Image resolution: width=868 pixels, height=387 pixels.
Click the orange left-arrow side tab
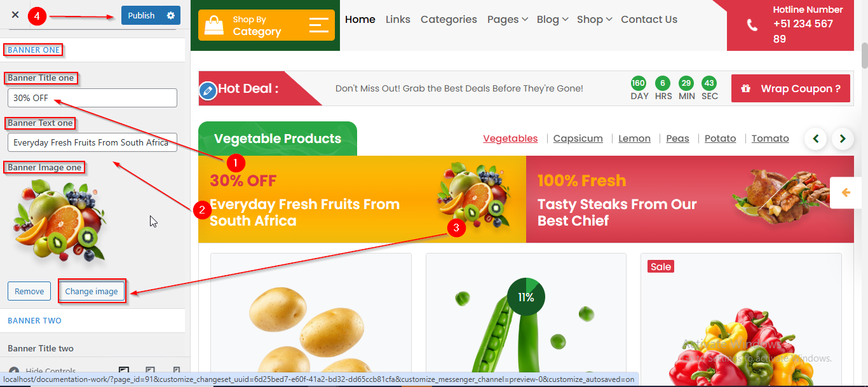point(846,193)
